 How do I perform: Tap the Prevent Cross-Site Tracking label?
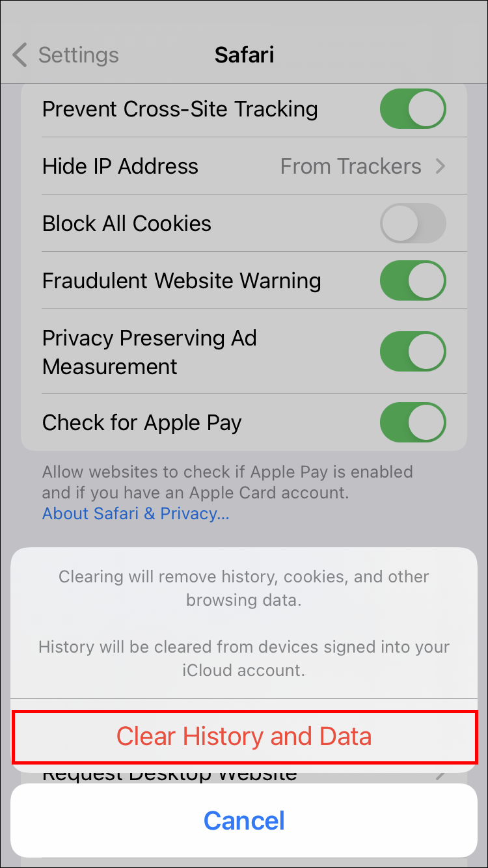coord(180,109)
